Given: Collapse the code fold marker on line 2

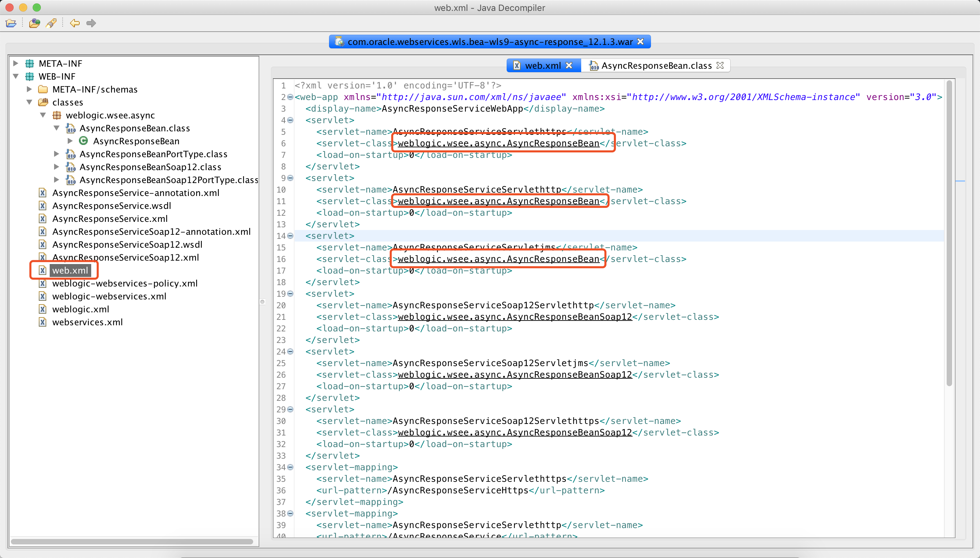Looking at the screenshot, I should point(290,97).
